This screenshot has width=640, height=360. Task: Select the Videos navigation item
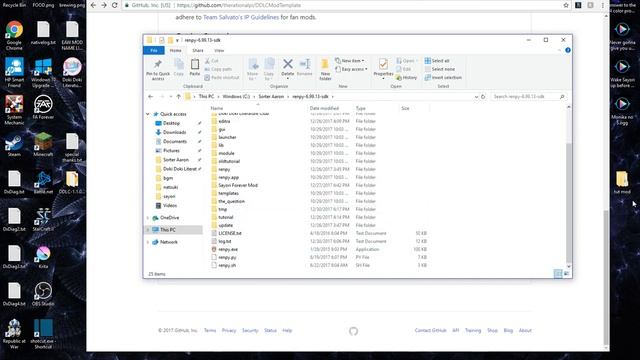170,206
